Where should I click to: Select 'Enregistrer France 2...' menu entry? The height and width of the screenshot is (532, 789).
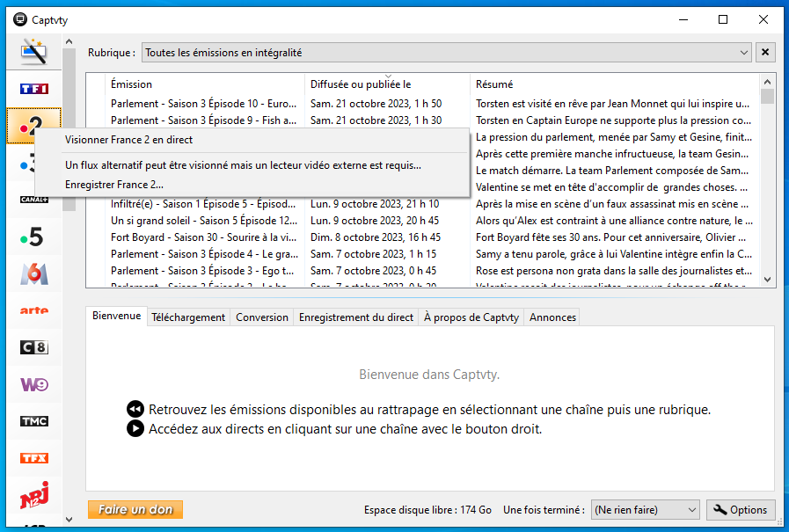click(x=114, y=185)
